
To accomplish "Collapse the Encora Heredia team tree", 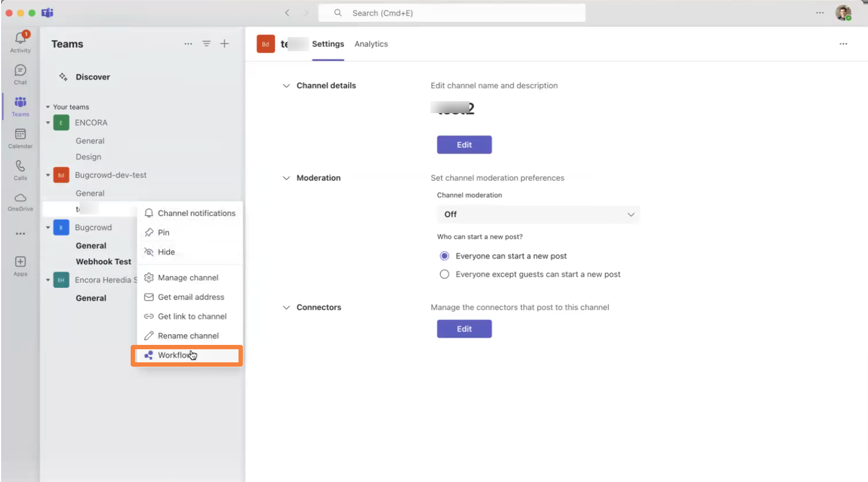I will pyautogui.click(x=48, y=280).
